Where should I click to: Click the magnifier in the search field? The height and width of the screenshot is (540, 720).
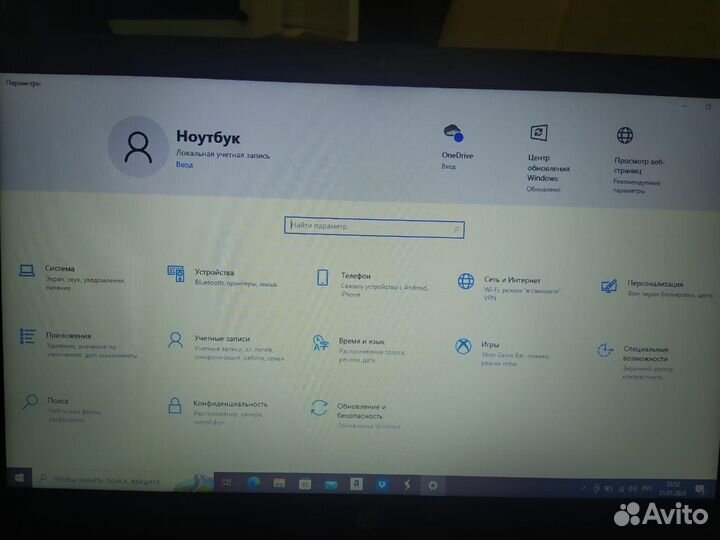point(456,229)
